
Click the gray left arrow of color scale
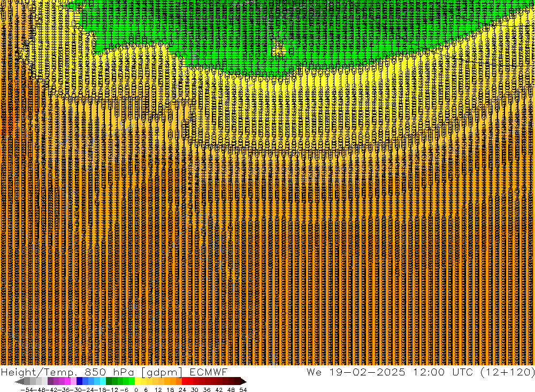[19, 381]
